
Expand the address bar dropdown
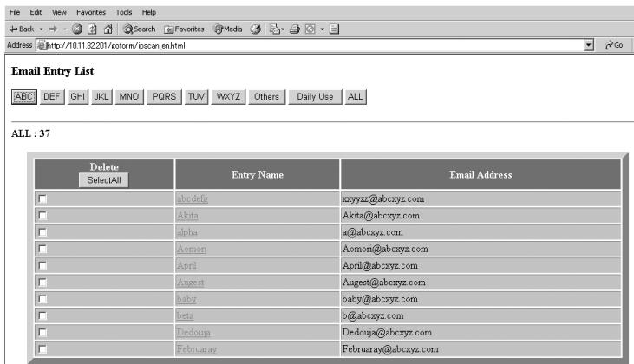pyautogui.click(x=589, y=45)
